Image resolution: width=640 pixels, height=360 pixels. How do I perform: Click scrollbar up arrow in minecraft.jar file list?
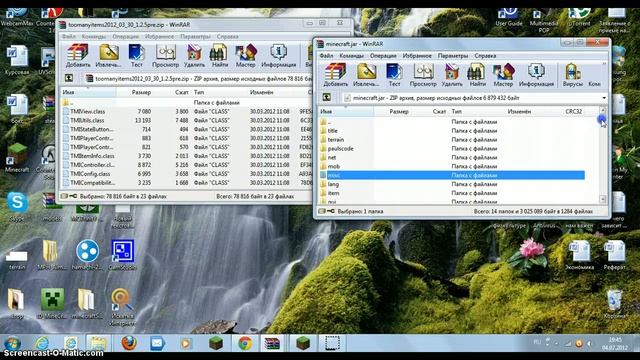coord(602,110)
